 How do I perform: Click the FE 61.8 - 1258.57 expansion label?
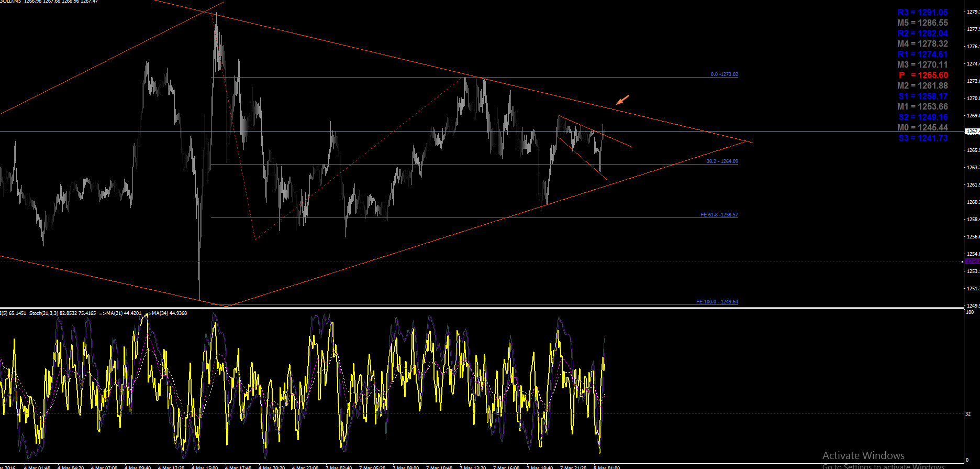(719, 215)
